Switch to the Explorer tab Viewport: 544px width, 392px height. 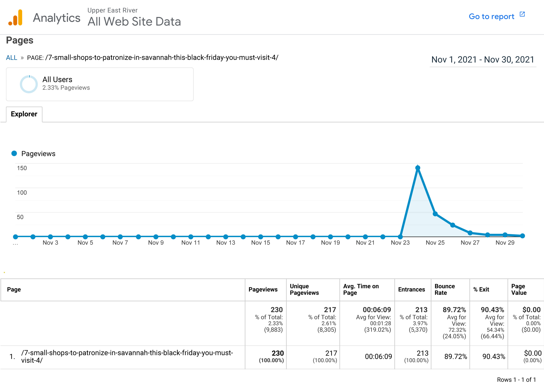point(24,114)
